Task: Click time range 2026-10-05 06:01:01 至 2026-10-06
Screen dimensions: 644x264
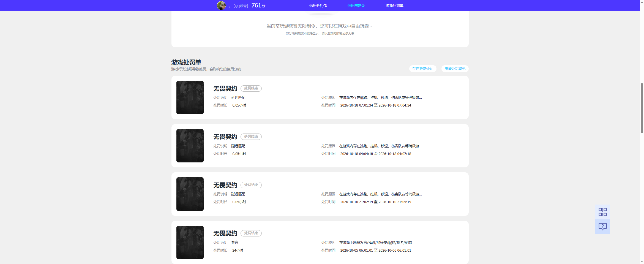Action: pos(376,251)
